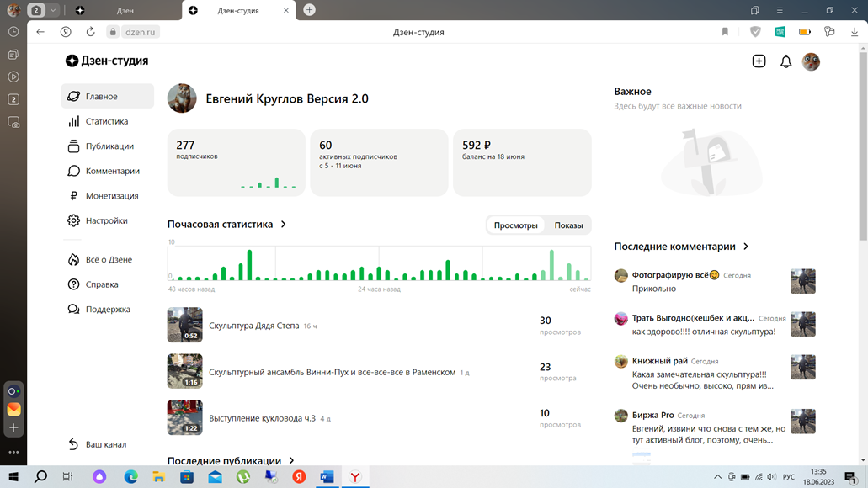Go back with browser back arrow
This screenshot has width=868, height=488.
[x=40, y=32]
